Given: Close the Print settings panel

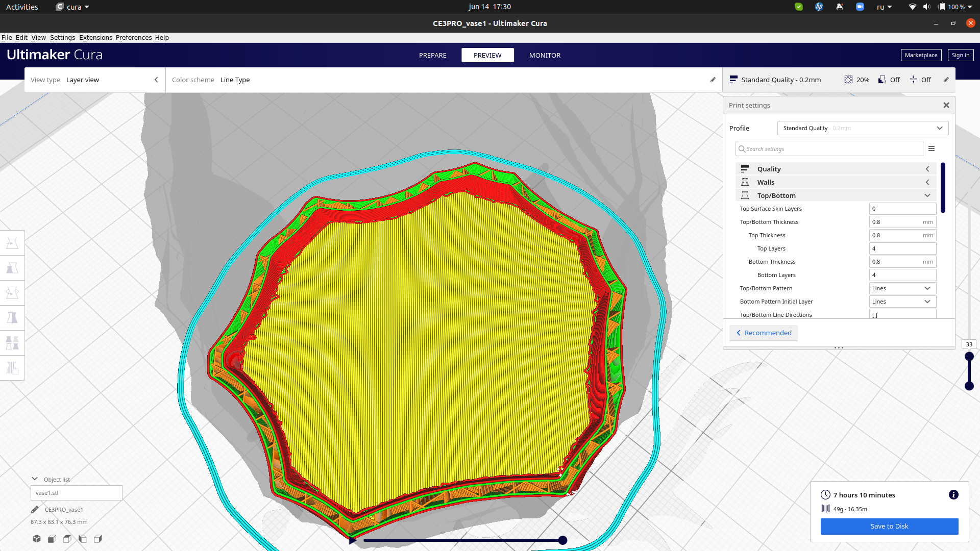Looking at the screenshot, I should [x=946, y=105].
